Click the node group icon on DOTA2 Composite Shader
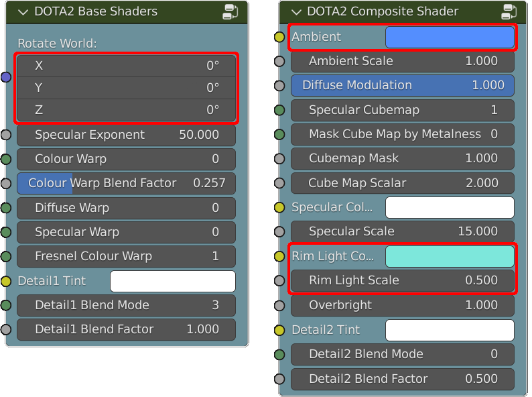This screenshot has height=397, width=532. [509, 11]
